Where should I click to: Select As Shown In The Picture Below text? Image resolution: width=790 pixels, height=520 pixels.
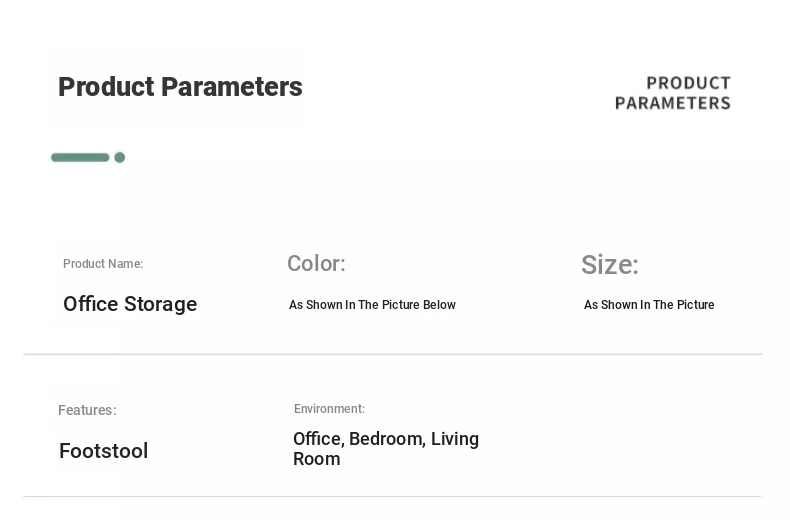(x=372, y=305)
